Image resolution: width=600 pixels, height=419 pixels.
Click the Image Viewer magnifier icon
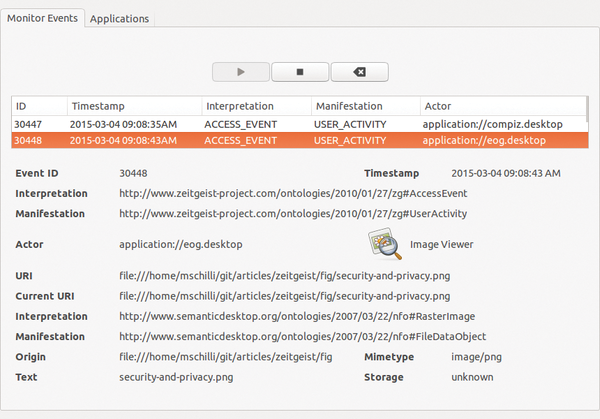(385, 244)
